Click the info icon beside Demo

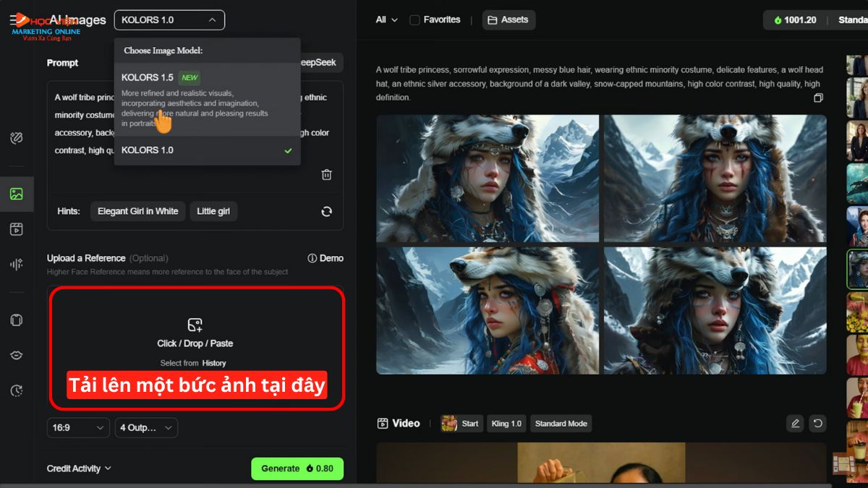[x=312, y=258]
